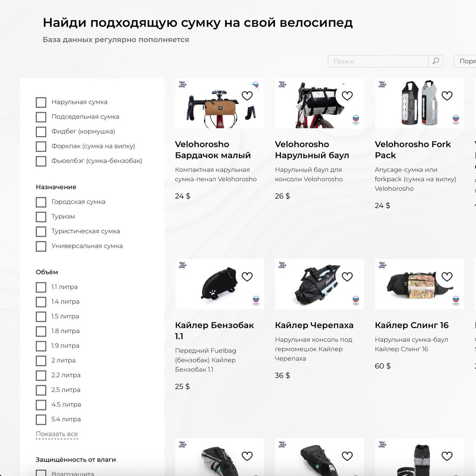The image size is (476, 476).
Task: Tick the Туризм purpose checkbox
Action: pos(41,217)
